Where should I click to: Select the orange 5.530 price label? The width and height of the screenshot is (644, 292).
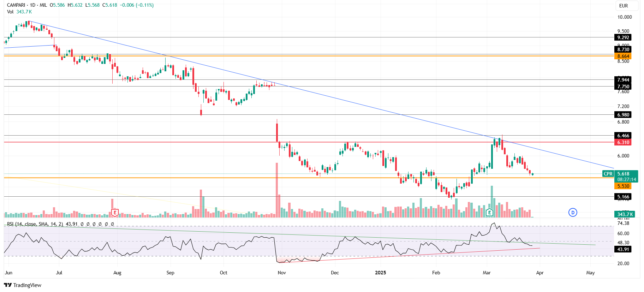point(623,186)
